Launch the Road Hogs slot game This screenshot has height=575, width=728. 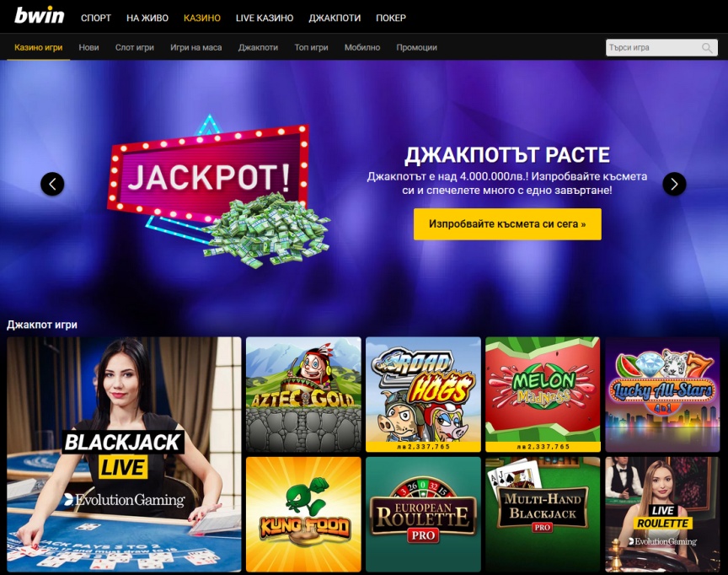point(423,395)
